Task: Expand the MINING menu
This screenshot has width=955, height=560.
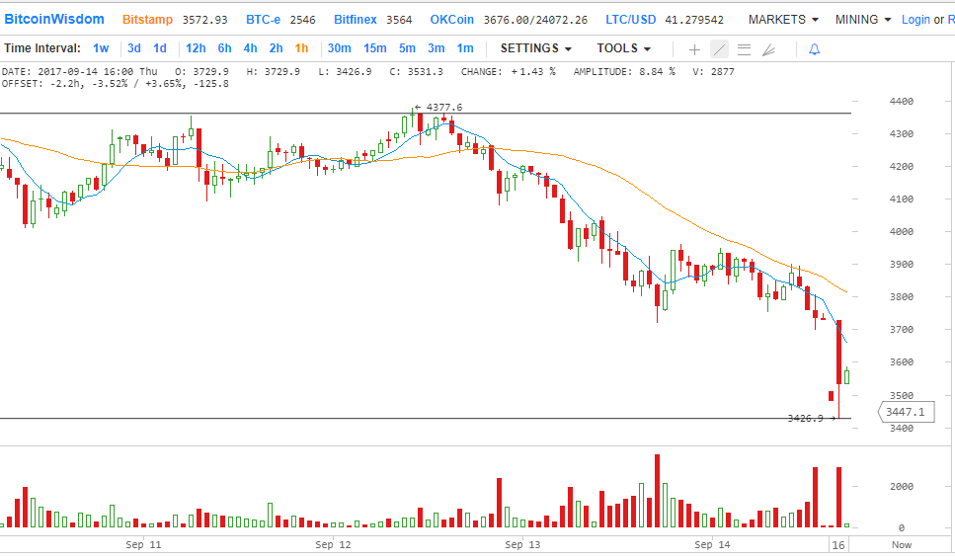Action: click(863, 20)
